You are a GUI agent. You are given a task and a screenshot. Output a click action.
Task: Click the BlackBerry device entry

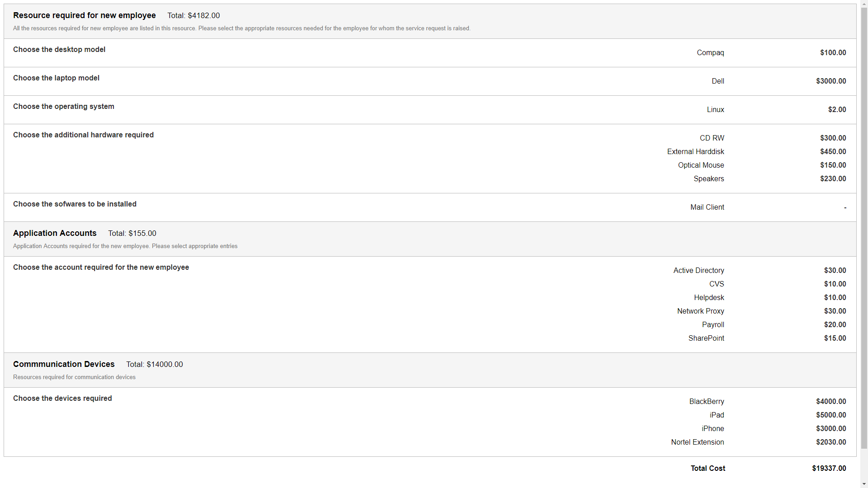706,402
